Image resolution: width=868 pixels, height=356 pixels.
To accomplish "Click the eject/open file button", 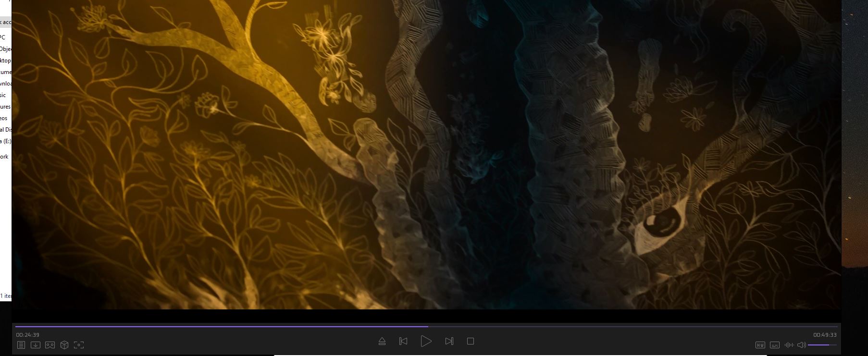I will (x=382, y=341).
